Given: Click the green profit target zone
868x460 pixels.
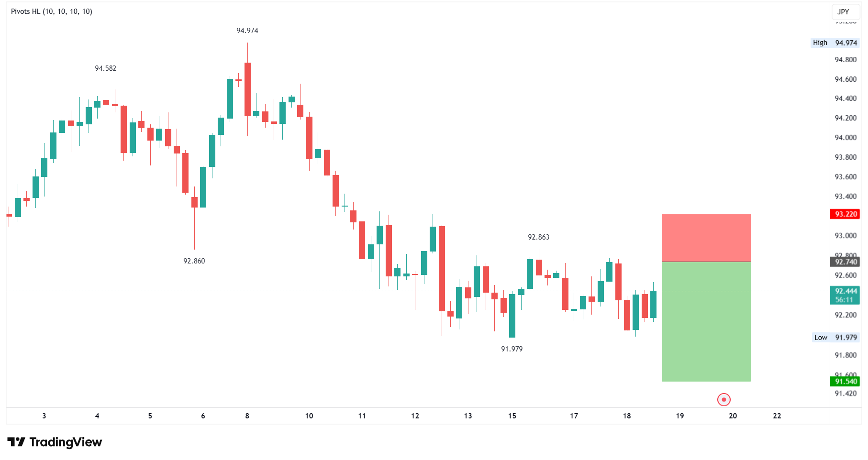Looking at the screenshot, I should click(706, 321).
